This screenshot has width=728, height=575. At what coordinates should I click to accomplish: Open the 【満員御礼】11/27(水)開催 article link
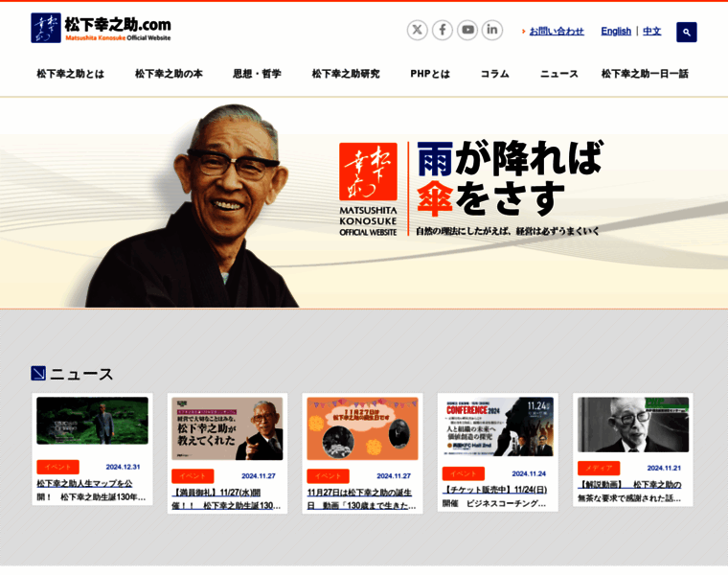click(227, 499)
